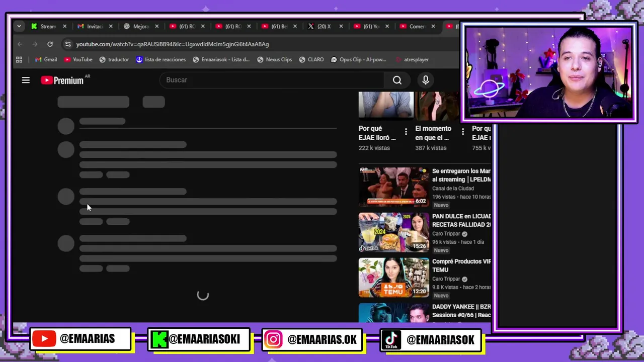Close the Invitaci Gmail tab
The height and width of the screenshot is (362, 644).
111,26
